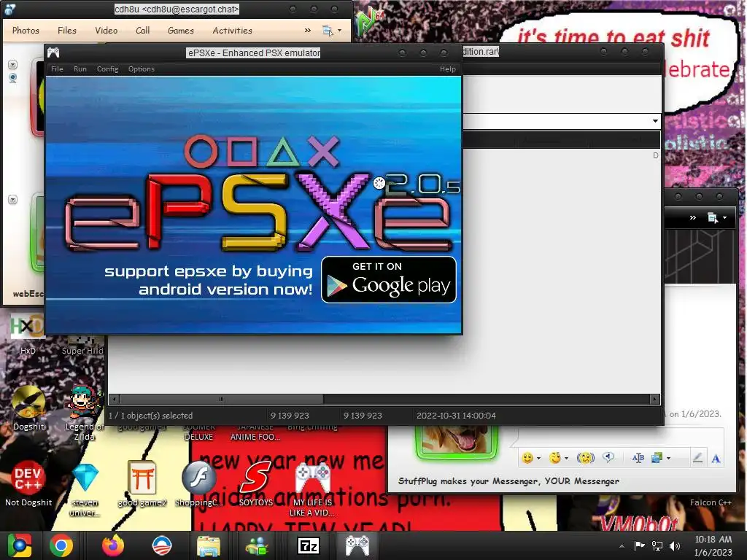Viewport: 747px width, 560px height.
Task: Select the Games tab in the cdh8u chat window
Action: click(x=181, y=31)
